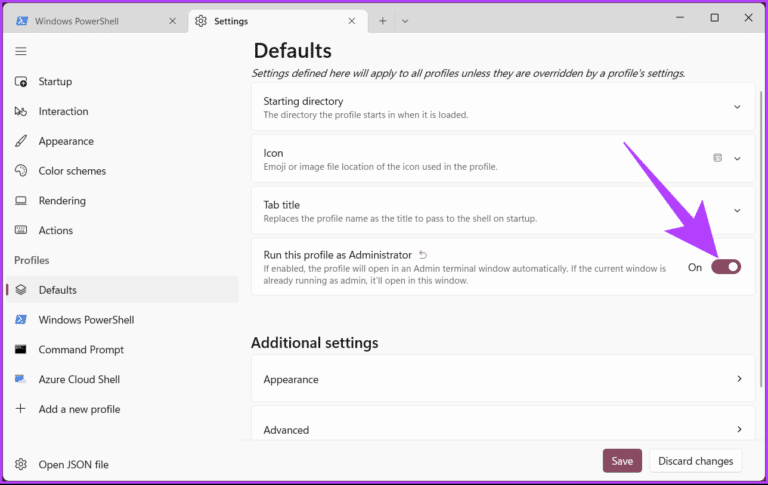Open the Rendering settings page
The width and height of the screenshot is (768, 485).
click(122, 201)
